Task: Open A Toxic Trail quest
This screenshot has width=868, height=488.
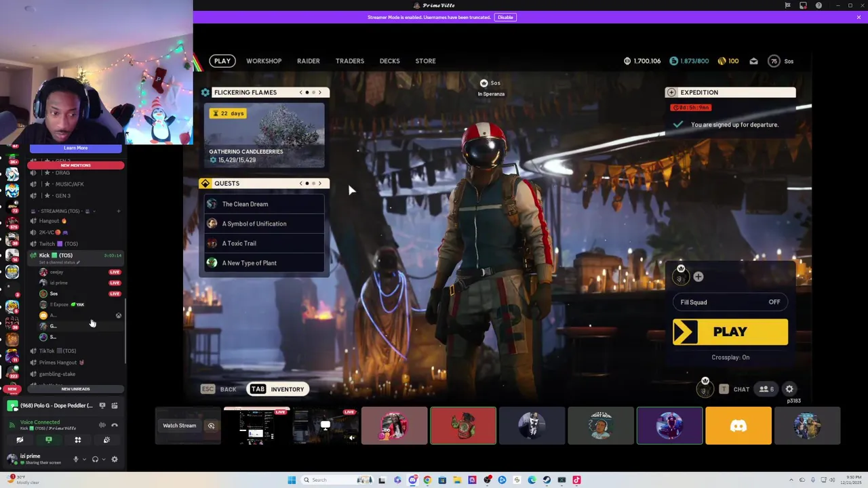Action: click(x=264, y=243)
